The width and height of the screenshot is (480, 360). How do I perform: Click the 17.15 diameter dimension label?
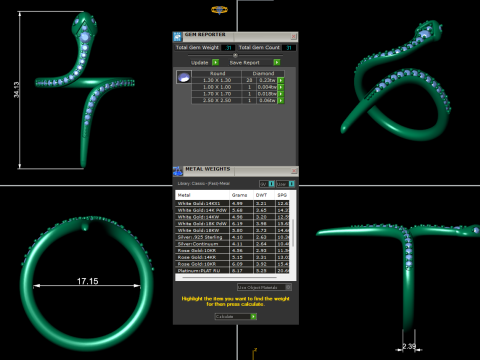[88, 281]
